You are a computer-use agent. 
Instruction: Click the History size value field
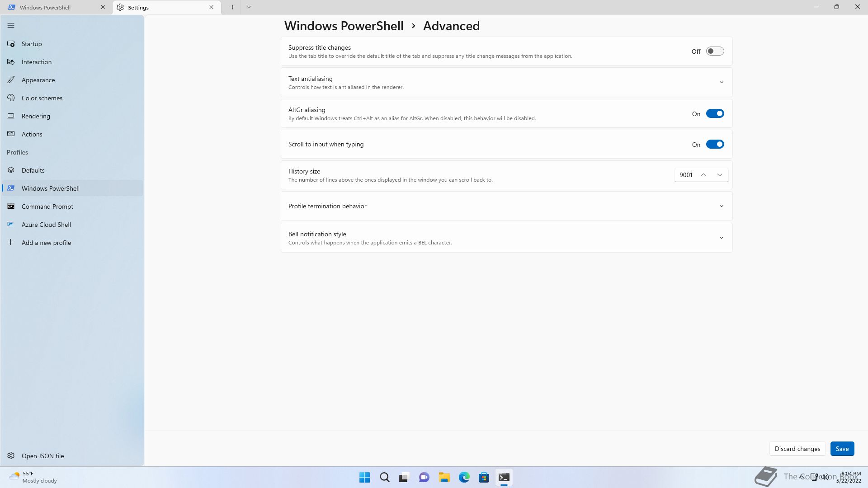(x=685, y=175)
